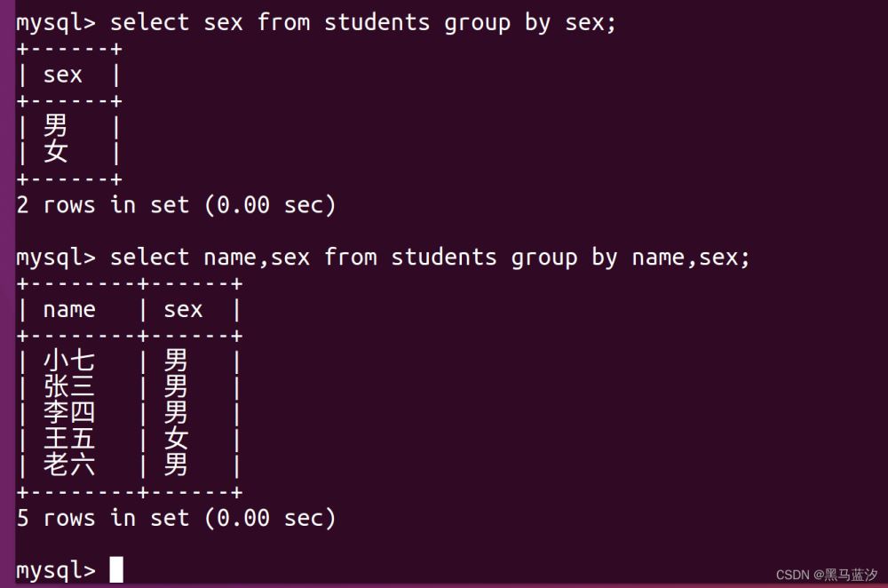The width and height of the screenshot is (888, 588).
Task: Click the sex value 男 in 老六's row
Action: [176, 464]
